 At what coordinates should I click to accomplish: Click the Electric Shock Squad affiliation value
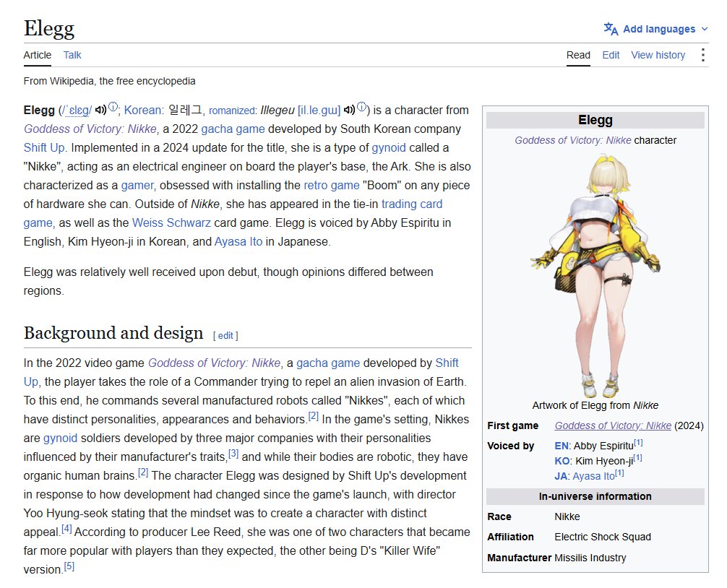[x=603, y=537]
